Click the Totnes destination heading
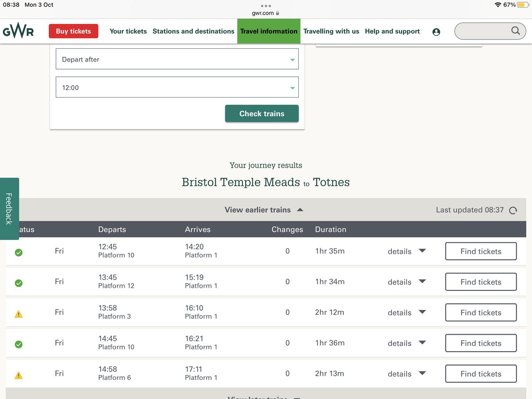The image size is (532, 399). click(332, 182)
